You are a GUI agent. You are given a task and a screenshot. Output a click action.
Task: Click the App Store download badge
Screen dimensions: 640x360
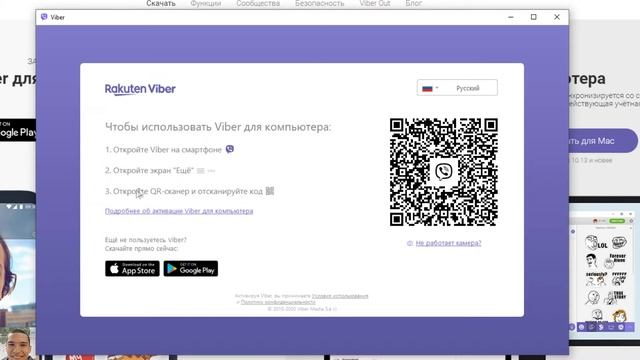point(132,269)
